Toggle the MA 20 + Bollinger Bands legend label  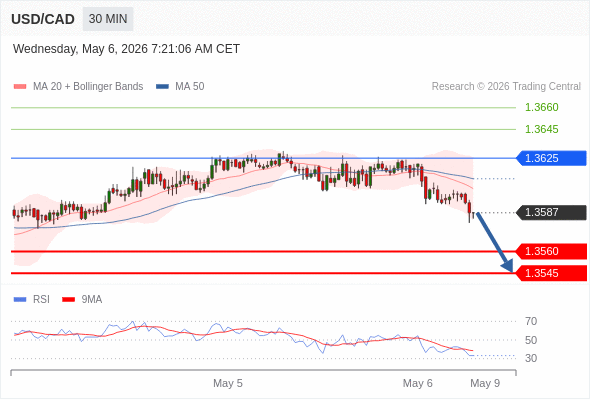pos(88,87)
